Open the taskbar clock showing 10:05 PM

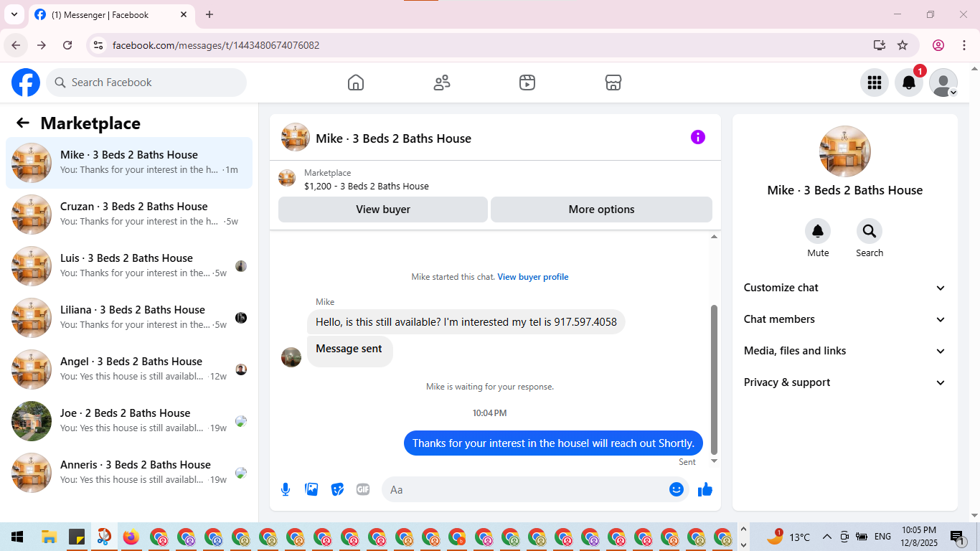[919, 537]
